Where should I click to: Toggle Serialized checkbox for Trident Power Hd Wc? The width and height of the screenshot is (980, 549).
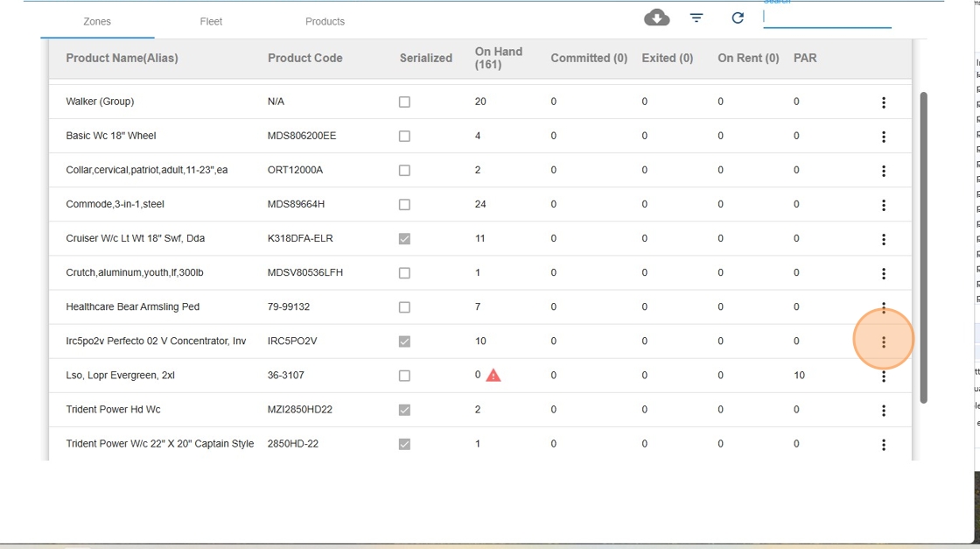pyautogui.click(x=404, y=410)
